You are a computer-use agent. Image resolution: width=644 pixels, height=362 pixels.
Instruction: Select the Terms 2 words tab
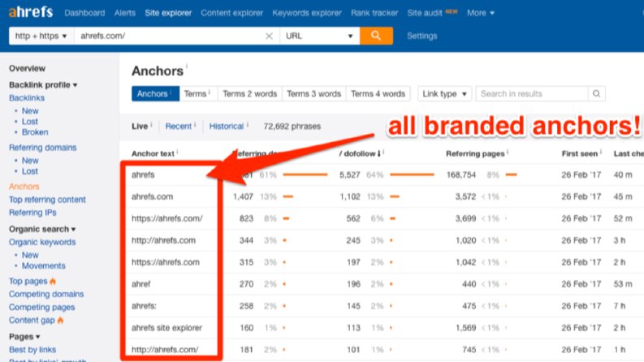coord(249,93)
